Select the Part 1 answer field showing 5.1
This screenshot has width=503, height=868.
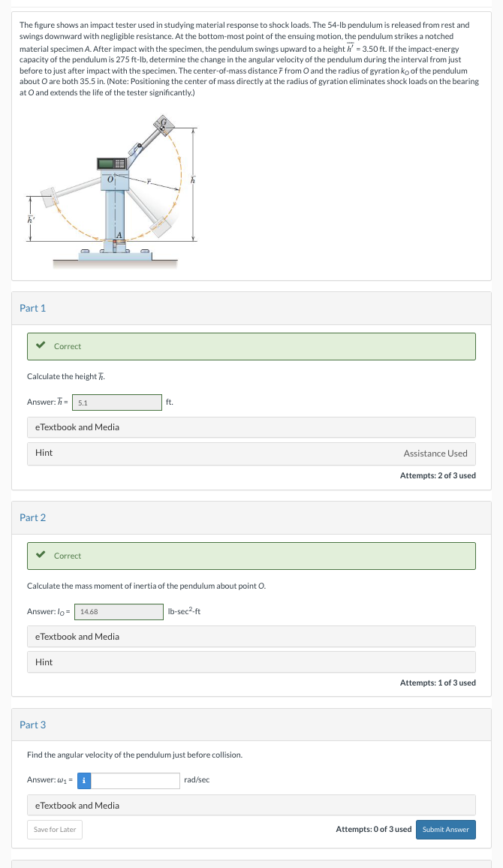tap(116, 402)
